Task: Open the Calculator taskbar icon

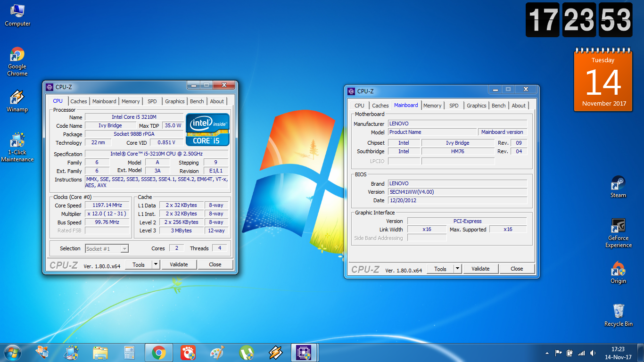Action: [x=130, y=353]
